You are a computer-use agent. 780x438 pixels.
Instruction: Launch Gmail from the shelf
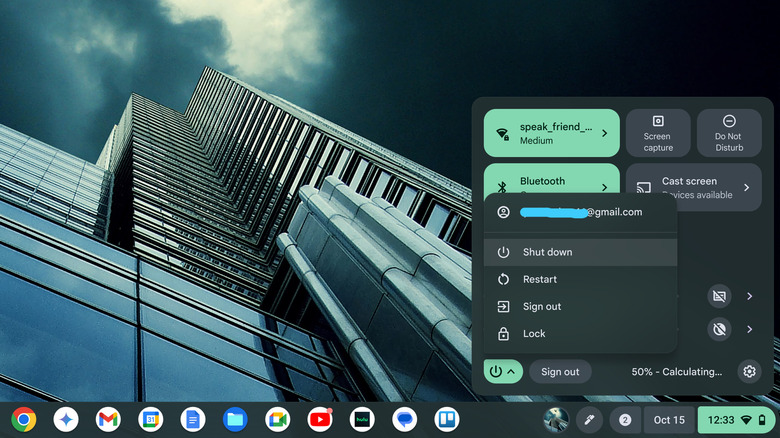108,419
